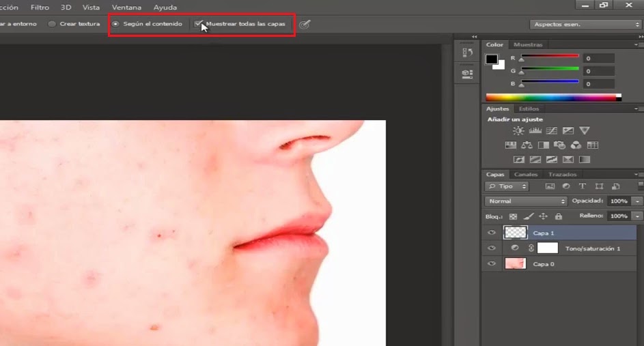Toggle lock all padlock

558,216
